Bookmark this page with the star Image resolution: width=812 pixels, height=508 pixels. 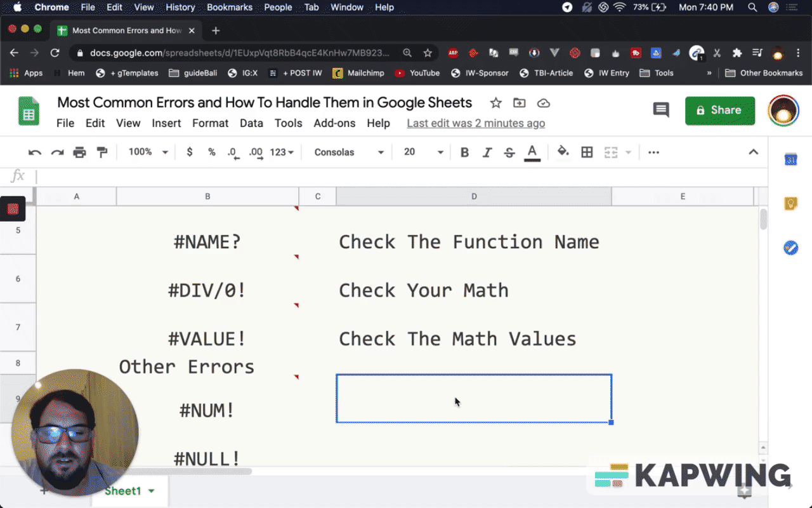[x=428, y=53]
